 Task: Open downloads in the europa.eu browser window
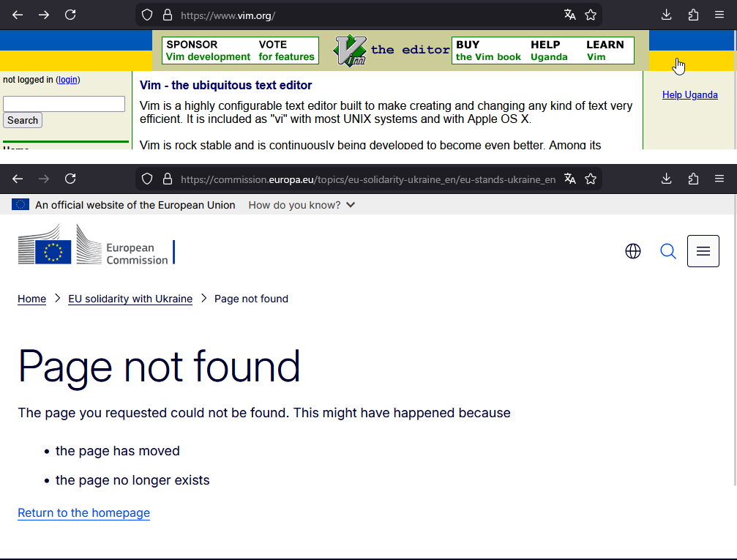tap(667, 179)
